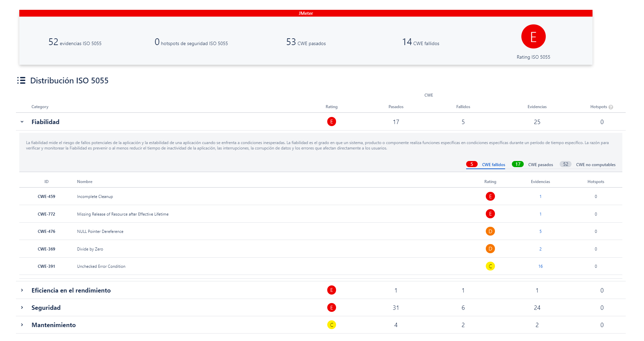This screenshot has height=341, width=644.
Task: Select the CWE fallidos tab
Action: coord(493,165)
